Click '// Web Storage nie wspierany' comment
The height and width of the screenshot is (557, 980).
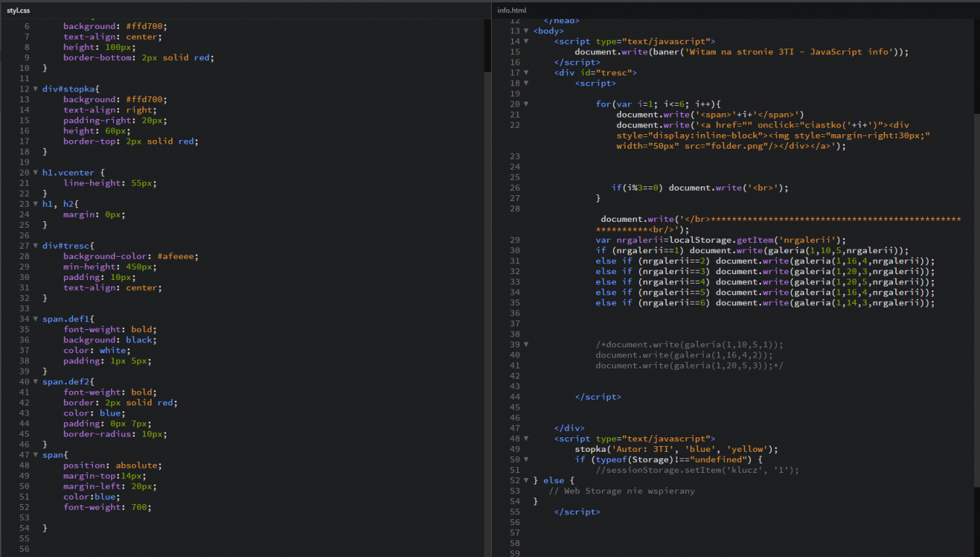(622, 492)
